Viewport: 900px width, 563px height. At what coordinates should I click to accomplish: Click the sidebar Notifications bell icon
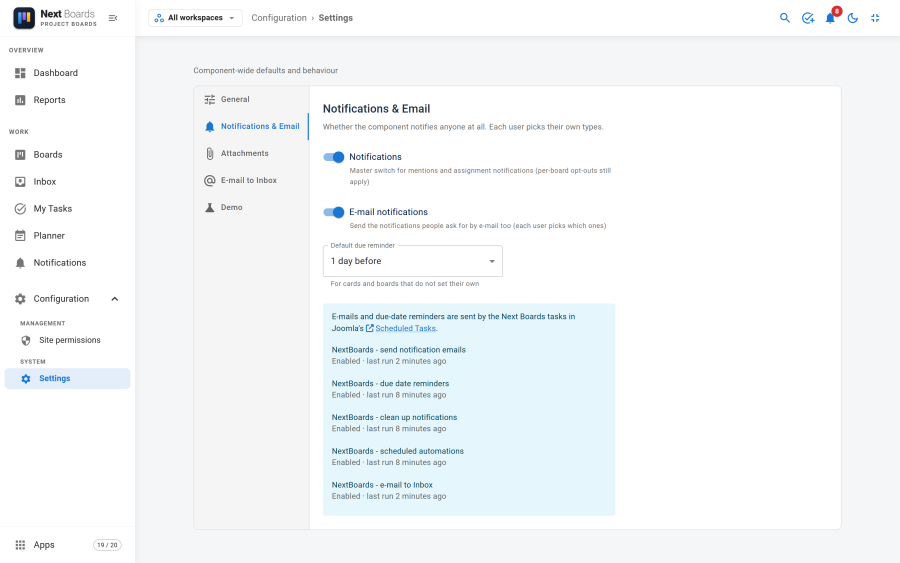20,262
